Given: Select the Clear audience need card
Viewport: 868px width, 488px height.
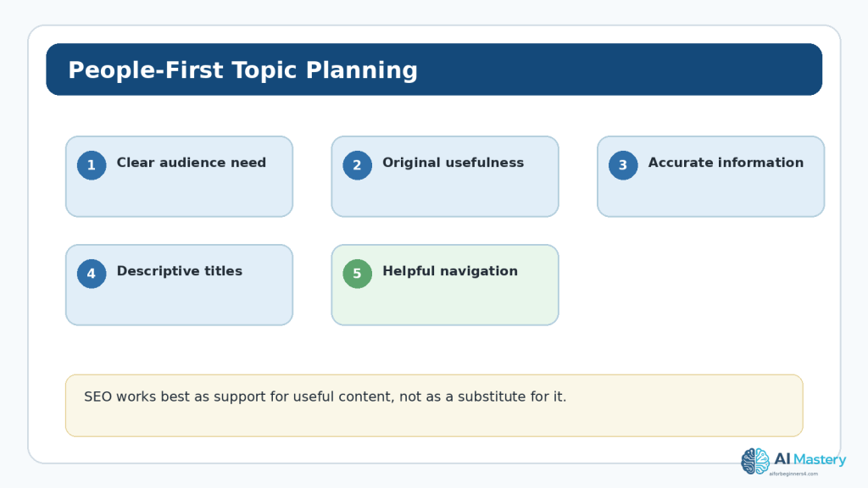Looking at the screenshot, I should (180, 176).
